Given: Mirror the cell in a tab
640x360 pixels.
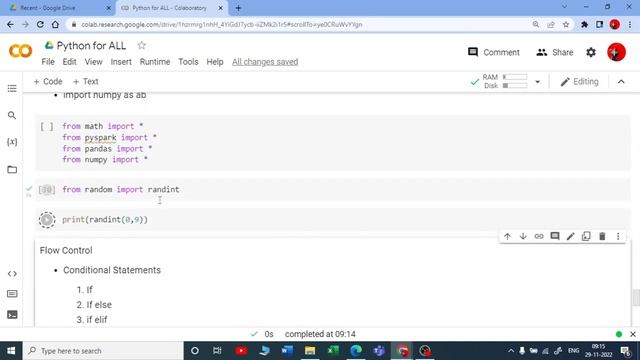Looking at the screenshot, I should [586, 236].
